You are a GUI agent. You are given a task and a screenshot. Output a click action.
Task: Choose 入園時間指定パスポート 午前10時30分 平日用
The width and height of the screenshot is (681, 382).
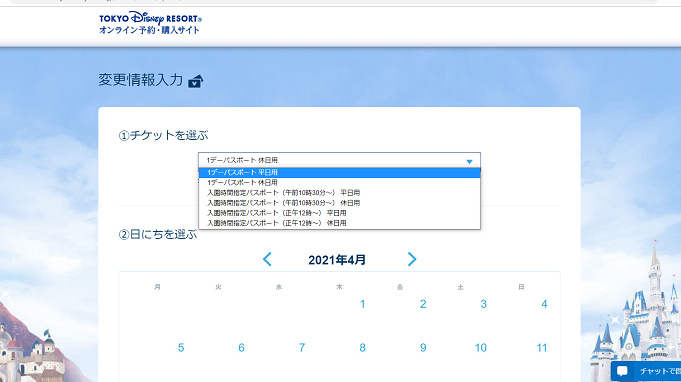pos(339,193)
